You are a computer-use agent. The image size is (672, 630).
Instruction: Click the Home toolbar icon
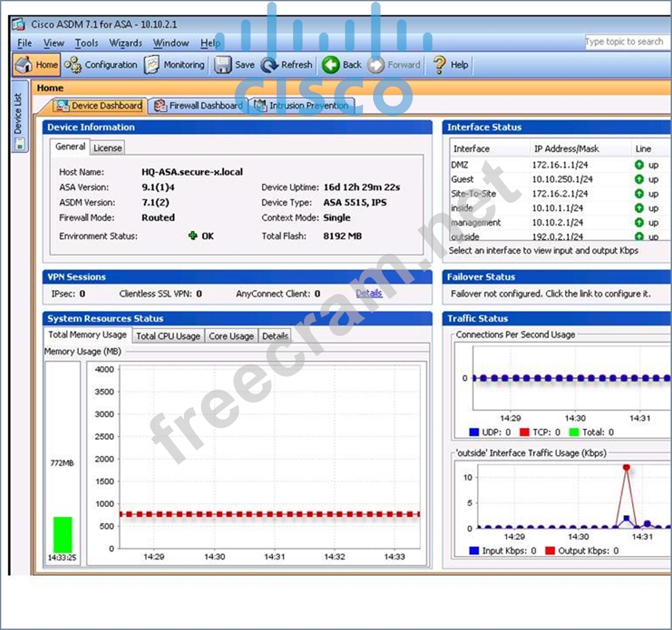(x=24, y=64)
